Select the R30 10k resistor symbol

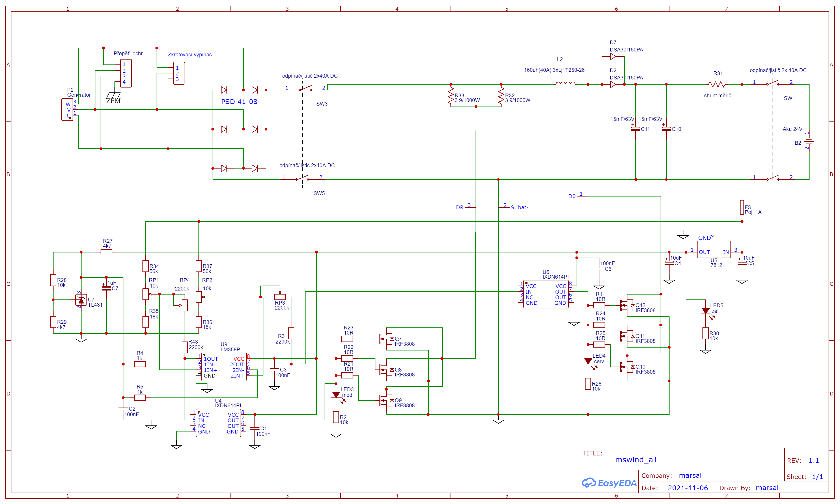[706, 333]
